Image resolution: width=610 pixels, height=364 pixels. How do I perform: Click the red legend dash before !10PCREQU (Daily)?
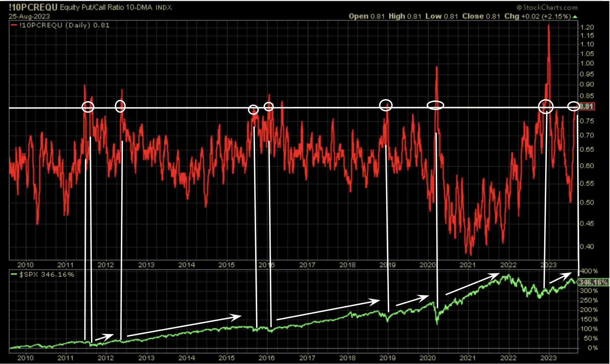(14, 25)
